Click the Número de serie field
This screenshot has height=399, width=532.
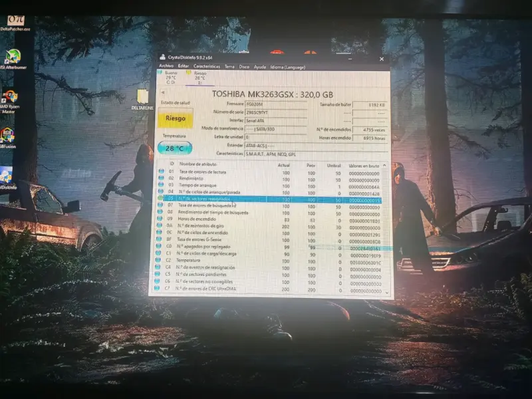coord(276,112)
